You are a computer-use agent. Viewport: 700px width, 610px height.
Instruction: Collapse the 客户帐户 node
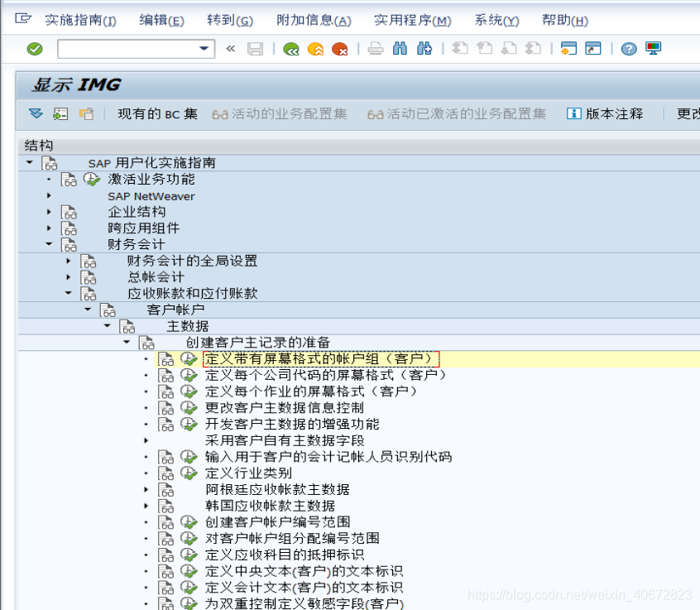[88, 310]
